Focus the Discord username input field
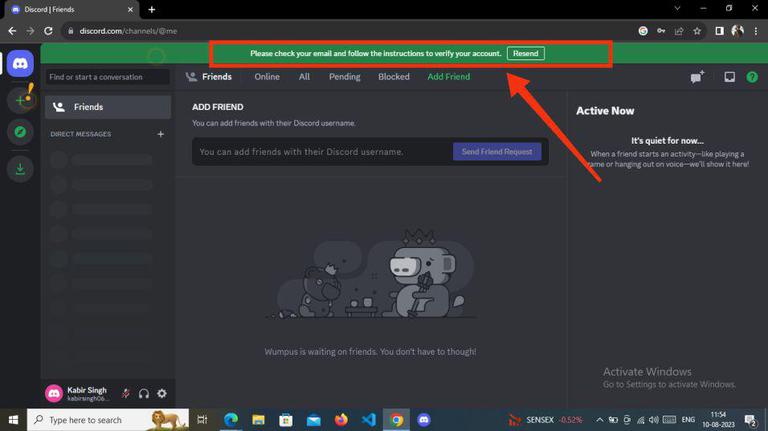 (323, 152)
